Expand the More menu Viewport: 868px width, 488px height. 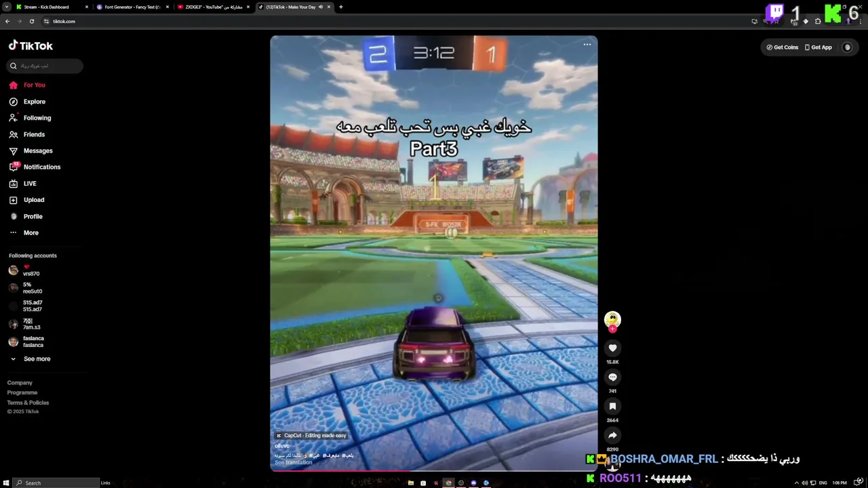coord(31,232)
